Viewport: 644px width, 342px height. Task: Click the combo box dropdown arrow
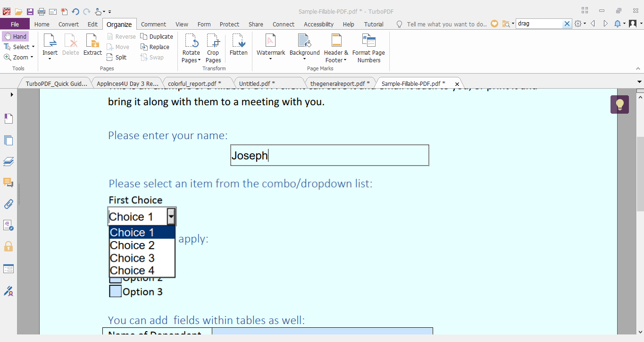coord(171,217)
